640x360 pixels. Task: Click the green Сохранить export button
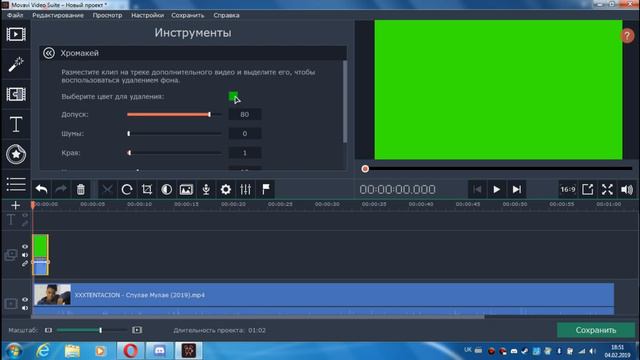pos(596,330)
